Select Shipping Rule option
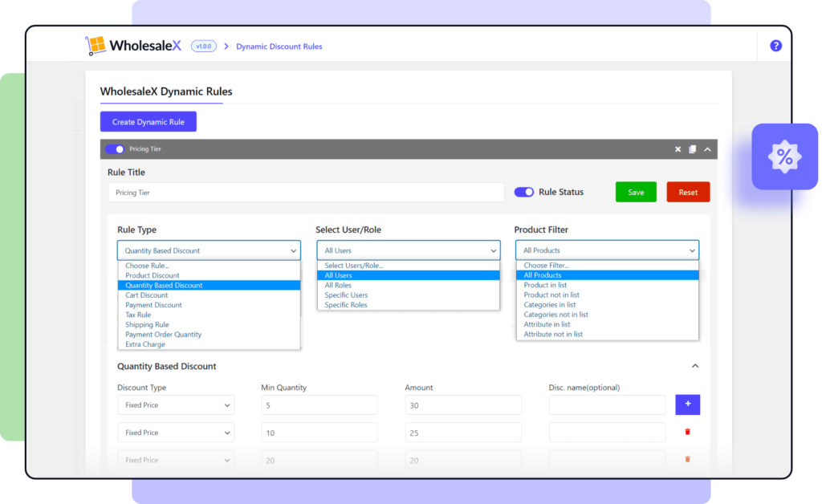This screenshot has height=504, width=822. pyautogui.click(x=209, y=324)
